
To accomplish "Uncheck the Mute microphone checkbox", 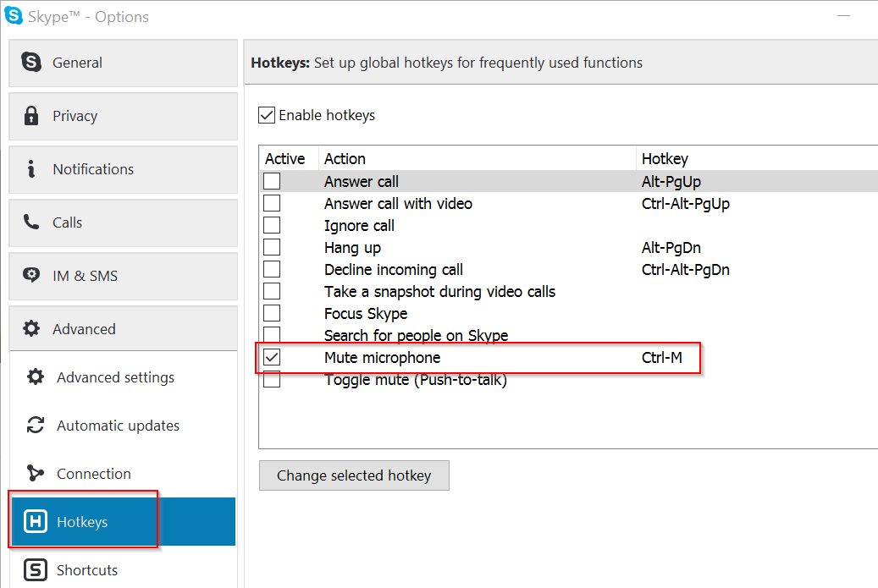I will coord(271,358).
